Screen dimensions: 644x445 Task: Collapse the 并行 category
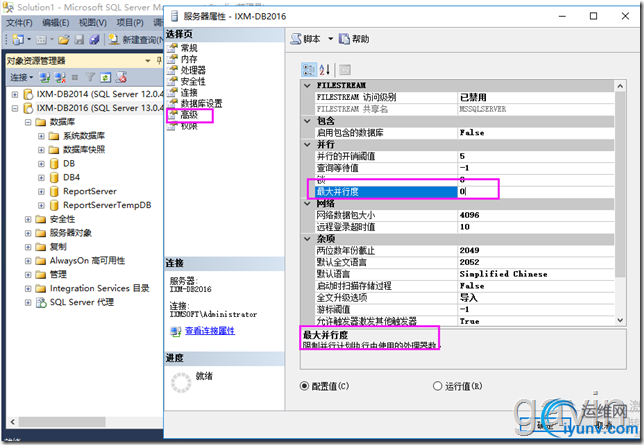click(x=307, y=145)
